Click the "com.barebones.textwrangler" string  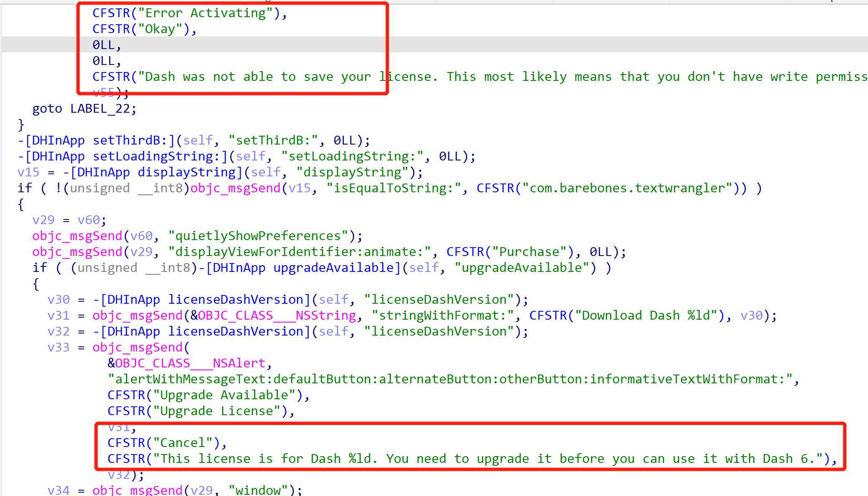coord(627,189)
